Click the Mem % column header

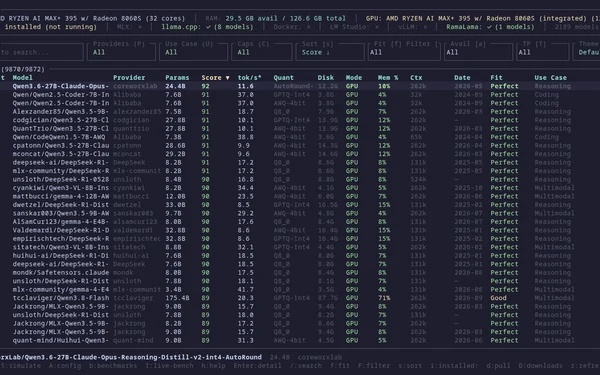[388, 78]
